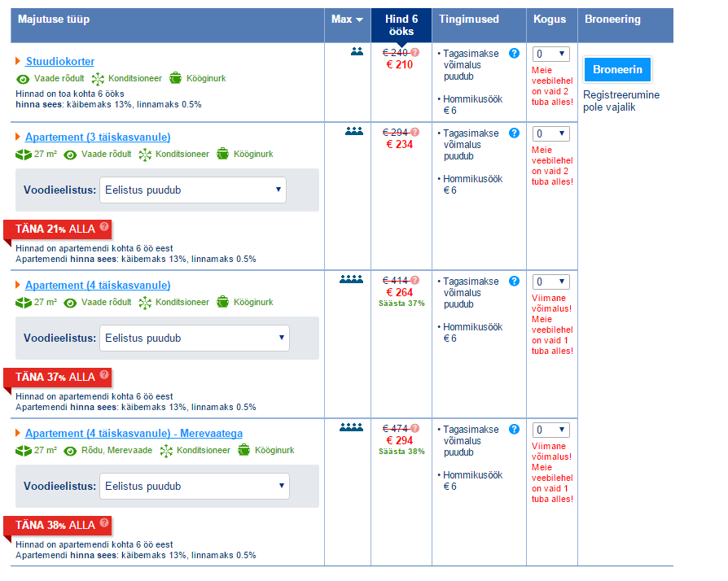Image resolution: width=728 pixels, height=581 pixels.
Task: Click help icon beside crossed-out €414 price
Action: point(415,281)
